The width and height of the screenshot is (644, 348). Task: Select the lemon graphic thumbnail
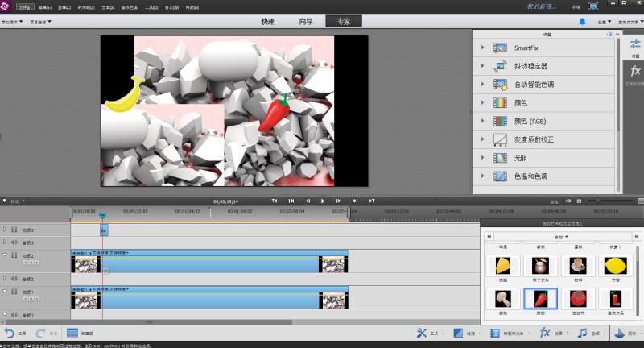pos(615,266)
